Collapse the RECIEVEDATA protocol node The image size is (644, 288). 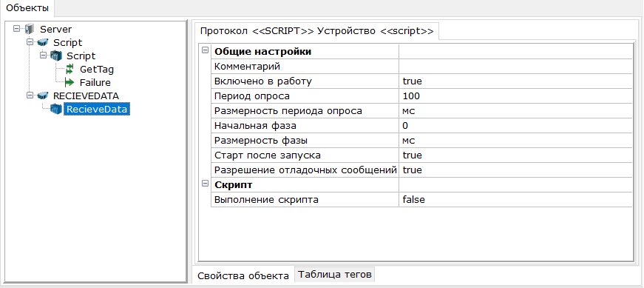(x=30, y=96)
